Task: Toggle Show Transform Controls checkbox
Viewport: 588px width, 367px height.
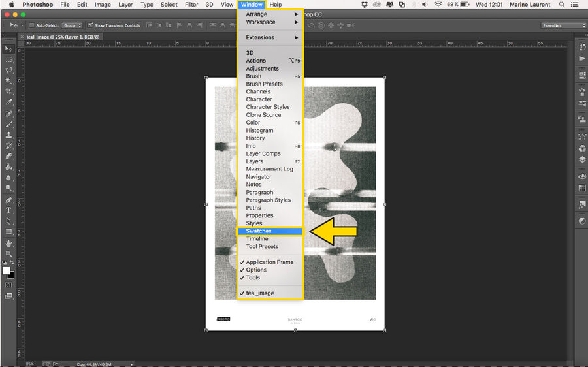Action: coord(91,25)
